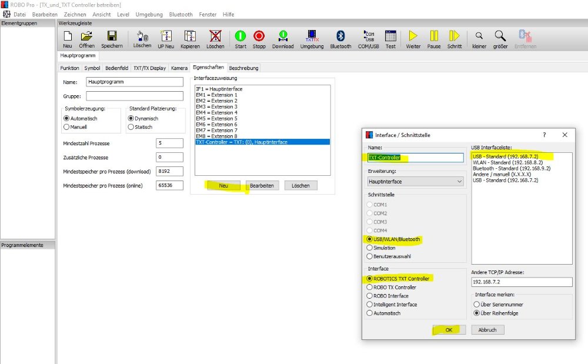This screenshot has width=588, height=364.
Task: Zoom in with größer magnifier icon
Action: 500,39
